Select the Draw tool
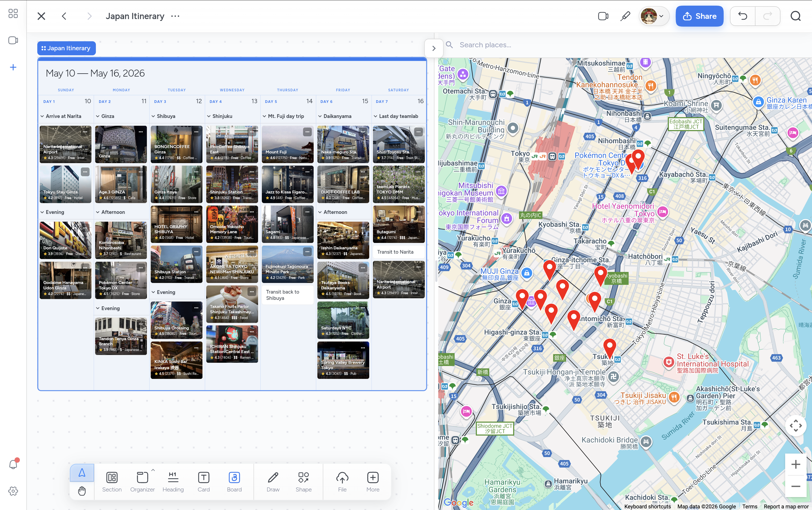 [273, 481]
